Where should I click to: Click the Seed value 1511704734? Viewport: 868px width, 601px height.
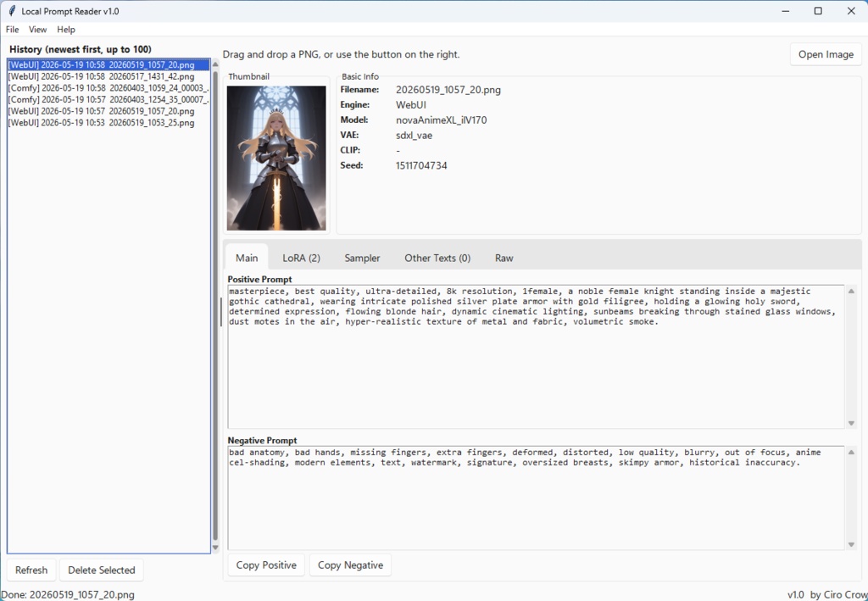pyautogui.click(x=421, y=165)
